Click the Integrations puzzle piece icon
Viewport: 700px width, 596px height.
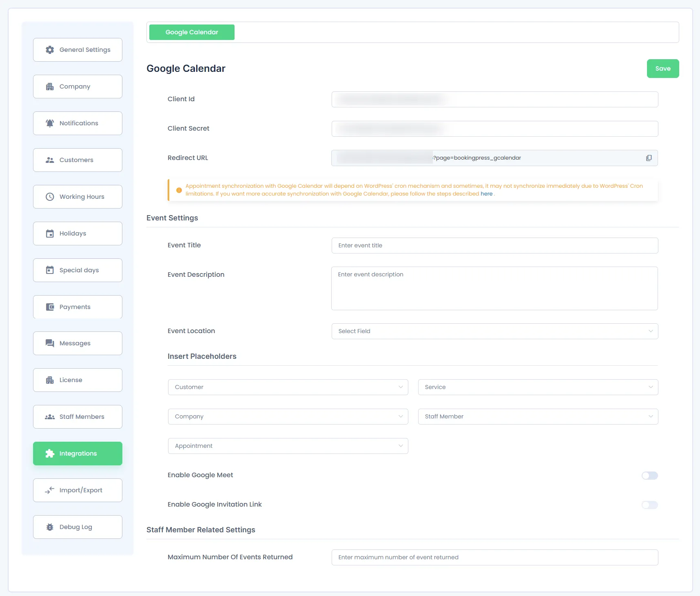pos(50,454)
